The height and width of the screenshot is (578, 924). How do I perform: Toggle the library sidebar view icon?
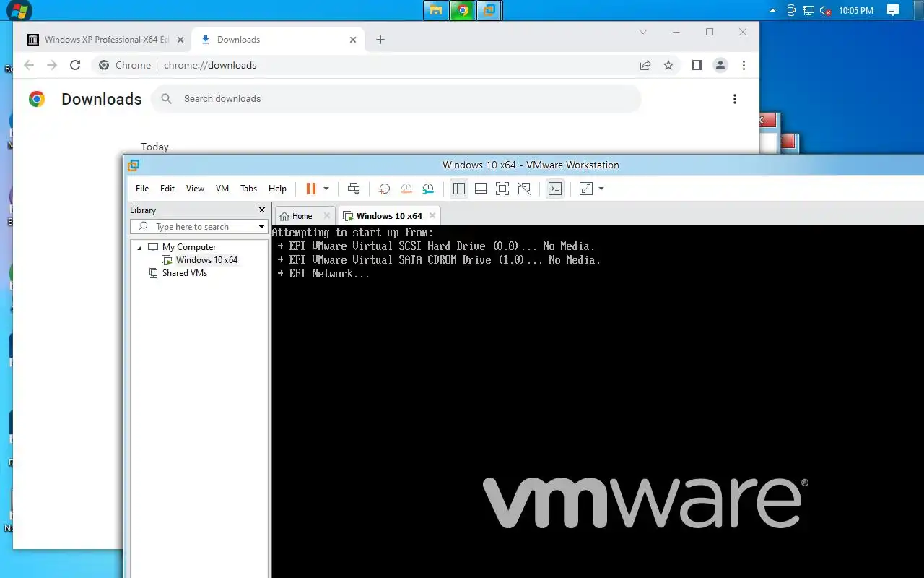click(459, 189)
